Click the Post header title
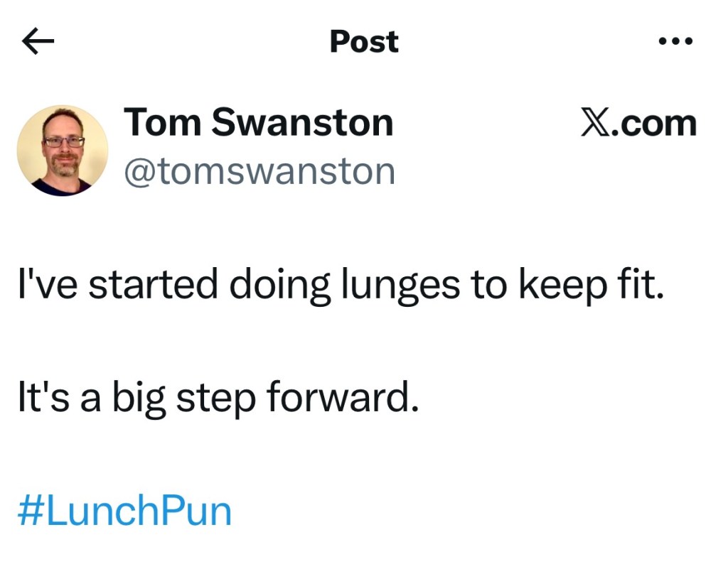The image size is (728, 574). (364, 42)
